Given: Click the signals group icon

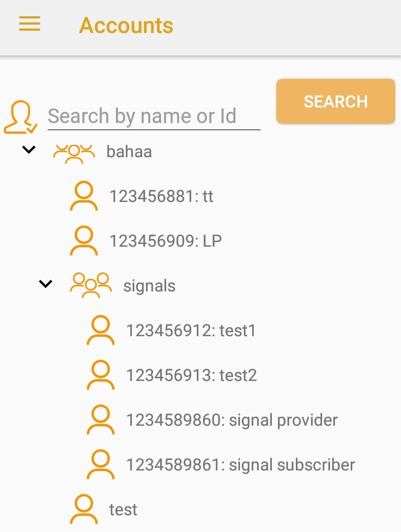Looking at the screenshot, I should (x=90, y=285).
